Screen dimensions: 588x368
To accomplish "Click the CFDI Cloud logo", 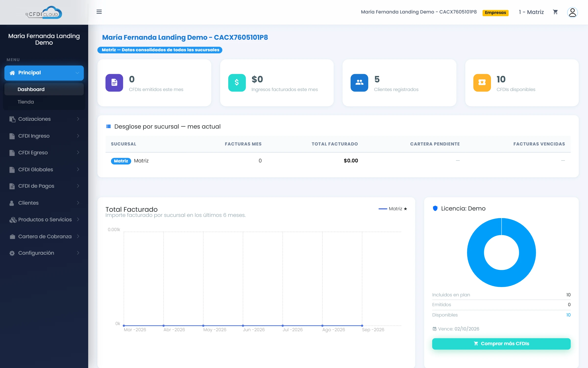I will pyautogui.click(x=44, y=12).
